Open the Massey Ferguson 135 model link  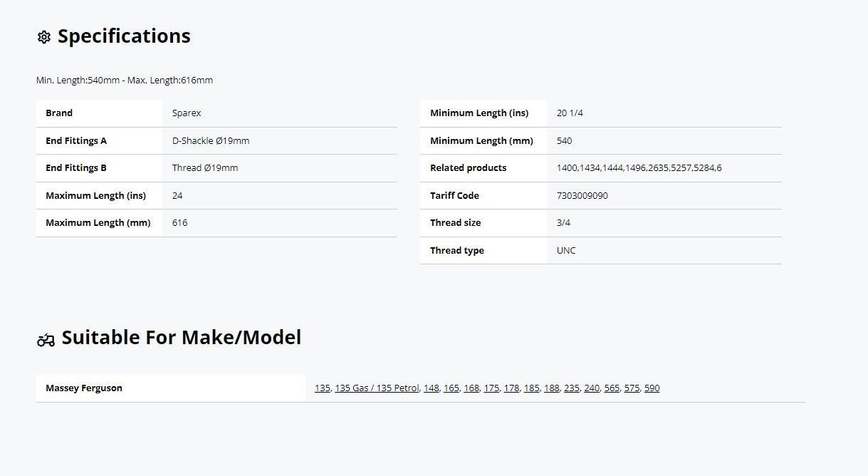322,388
